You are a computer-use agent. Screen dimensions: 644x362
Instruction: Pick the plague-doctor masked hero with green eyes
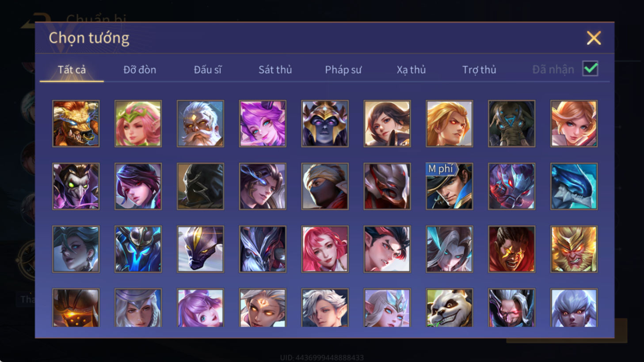point(76,186)
